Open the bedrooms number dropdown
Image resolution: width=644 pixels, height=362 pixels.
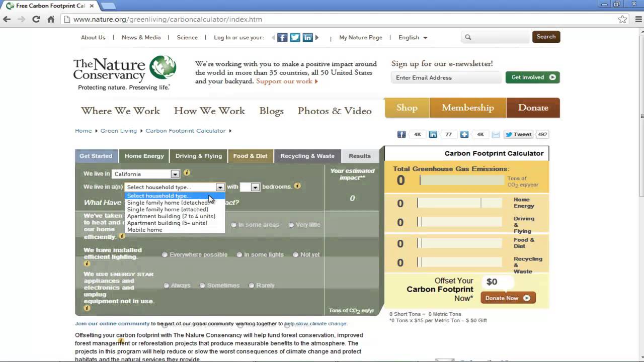point(250,187)
